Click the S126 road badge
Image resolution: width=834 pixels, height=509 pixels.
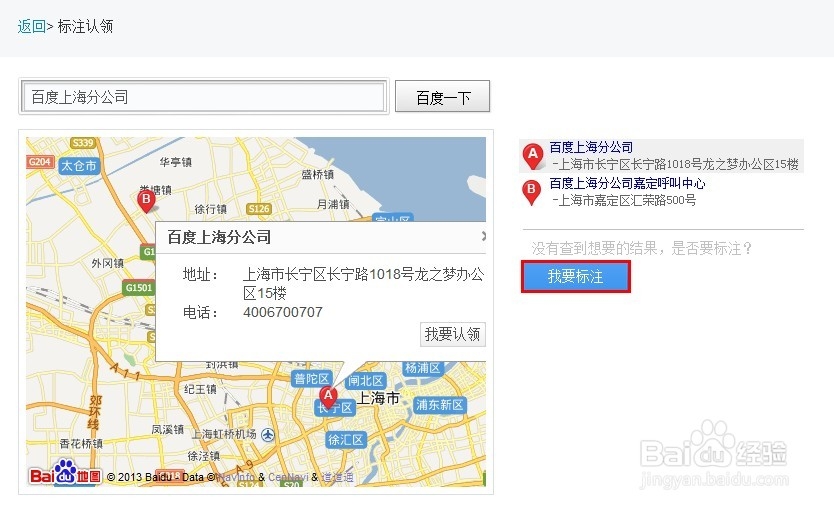(259, 209)
